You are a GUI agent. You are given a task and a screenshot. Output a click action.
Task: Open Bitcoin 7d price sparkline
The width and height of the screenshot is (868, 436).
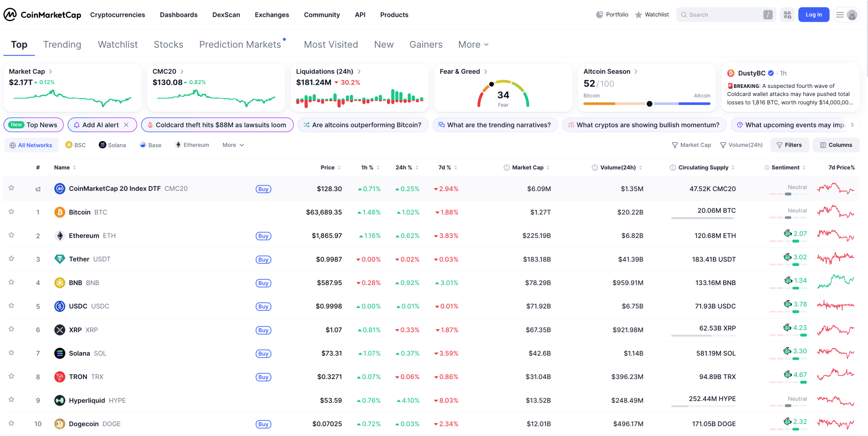click(x=835, y=212)
